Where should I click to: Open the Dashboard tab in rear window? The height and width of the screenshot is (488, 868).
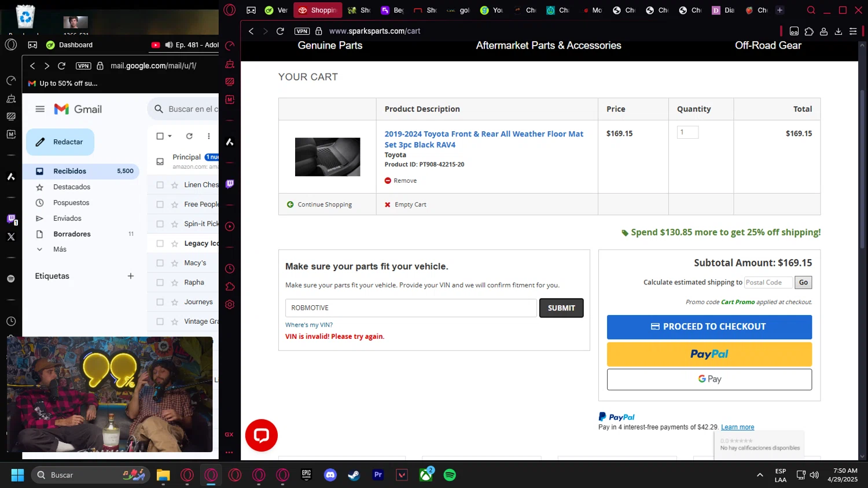pyautogui.click(x=69, y=45)
